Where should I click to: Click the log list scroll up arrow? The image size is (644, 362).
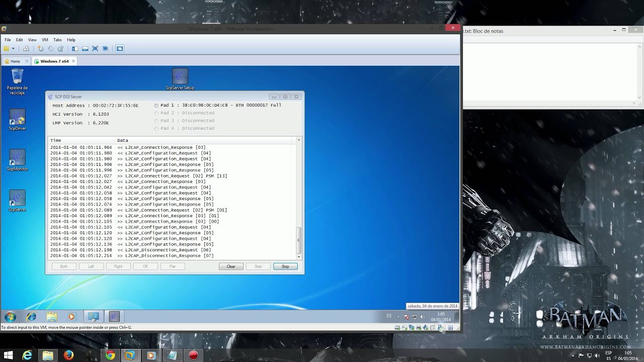(299, 140)
